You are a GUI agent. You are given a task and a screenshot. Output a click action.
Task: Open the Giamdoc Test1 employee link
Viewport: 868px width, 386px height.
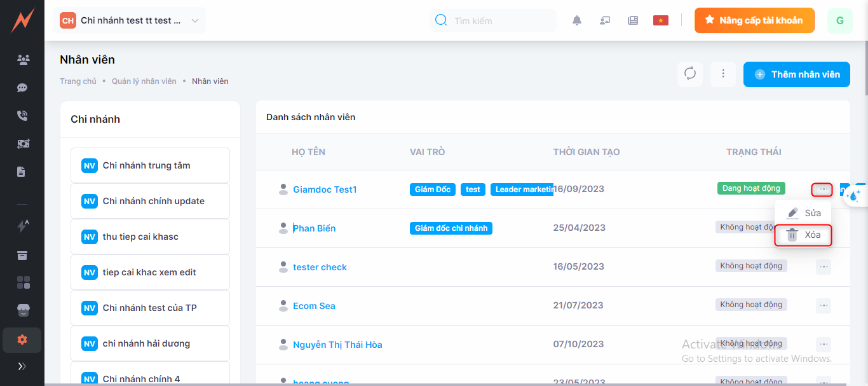tap(325, 190)
